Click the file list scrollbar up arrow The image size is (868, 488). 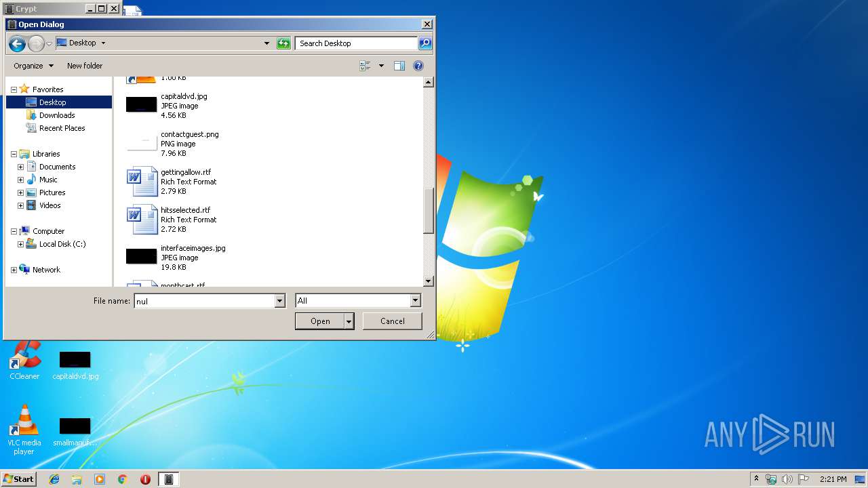point(428,82)
